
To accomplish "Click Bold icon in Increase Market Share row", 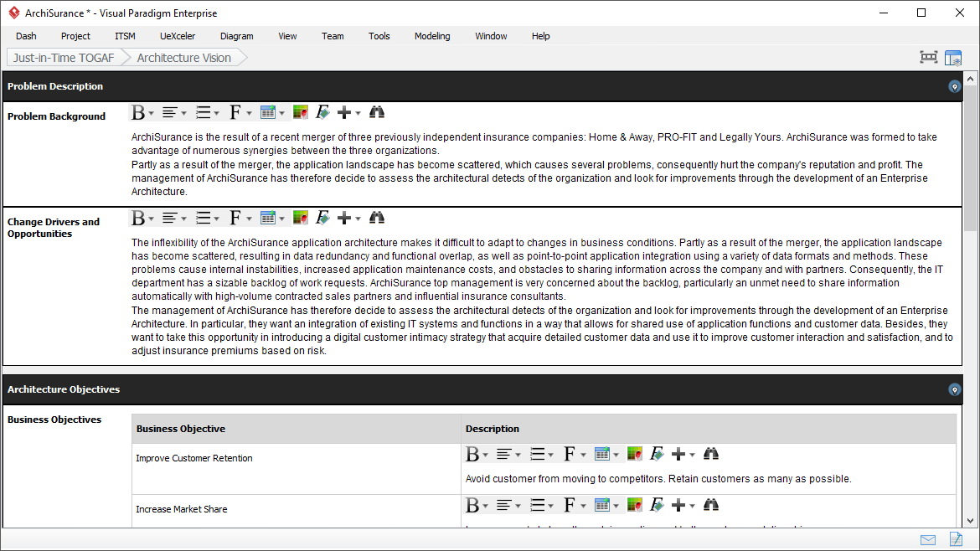I will (472, 505).
